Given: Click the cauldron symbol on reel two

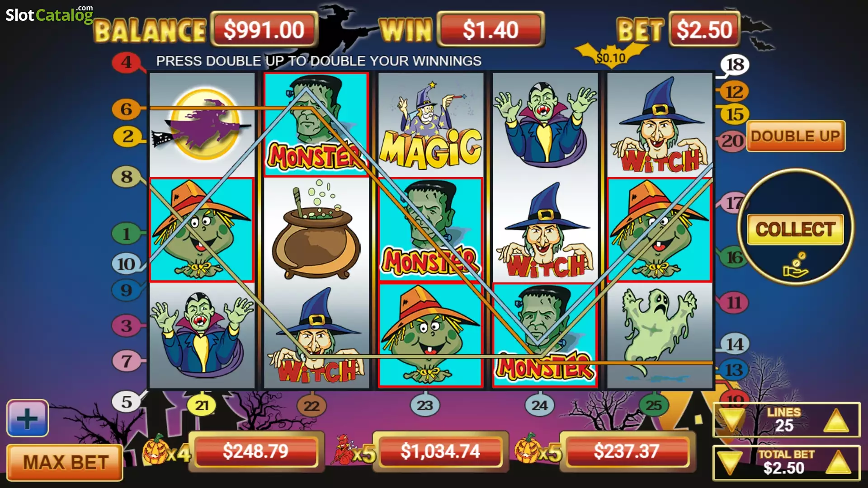Looking at the screenshot, I should coord(316,229).
